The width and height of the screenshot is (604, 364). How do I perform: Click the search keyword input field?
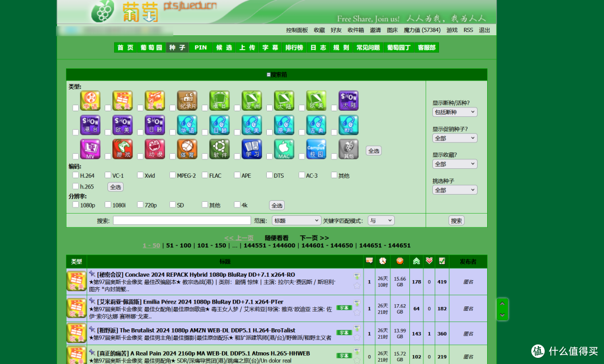pyautogui.click(x=181, y=221)
